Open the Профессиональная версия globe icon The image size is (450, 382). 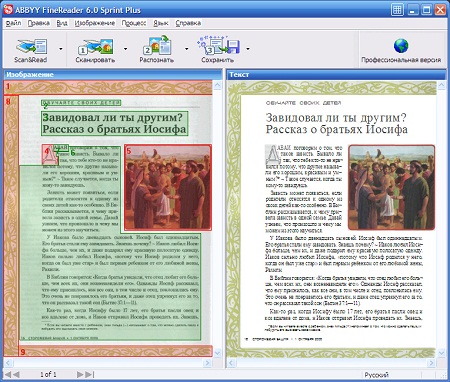tap(401, 46)
